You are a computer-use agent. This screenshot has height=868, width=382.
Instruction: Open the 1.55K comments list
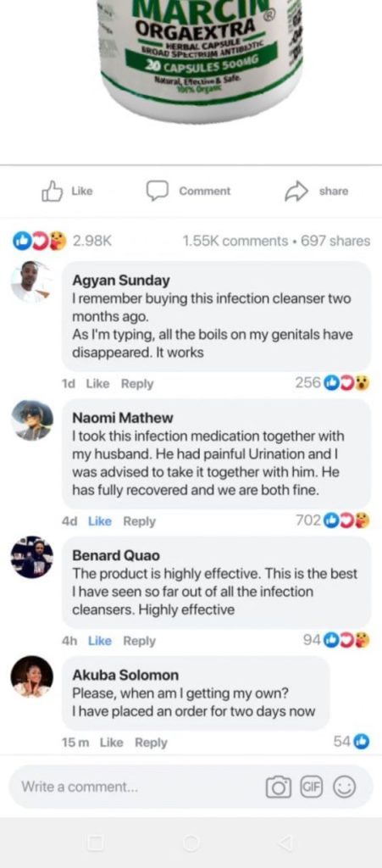[x=235, y=241]
